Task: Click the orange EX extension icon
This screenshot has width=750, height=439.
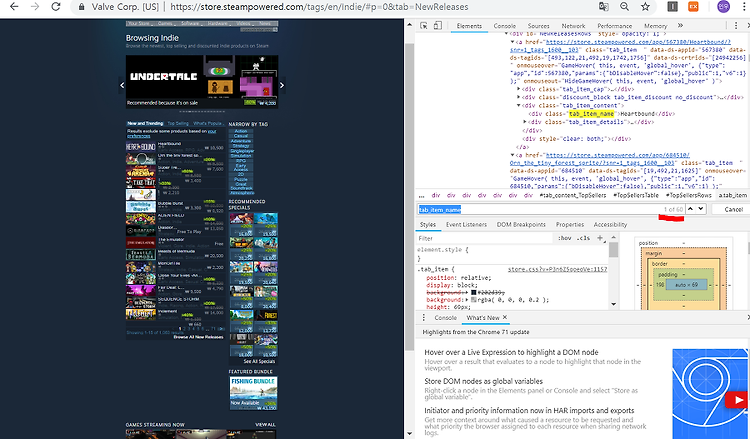Action: [693, 7]
